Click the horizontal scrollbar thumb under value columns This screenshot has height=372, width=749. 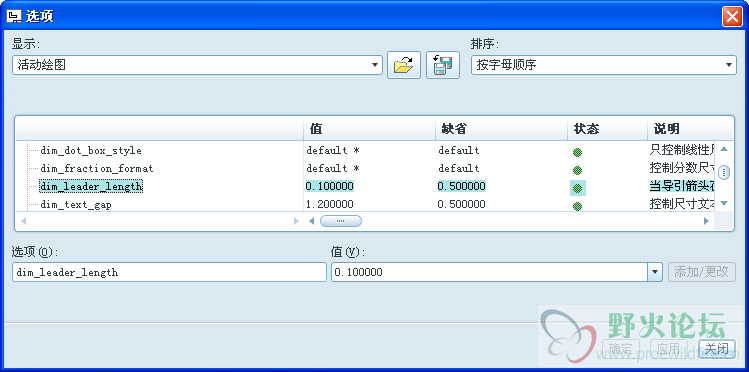click(x=341, y=221)
